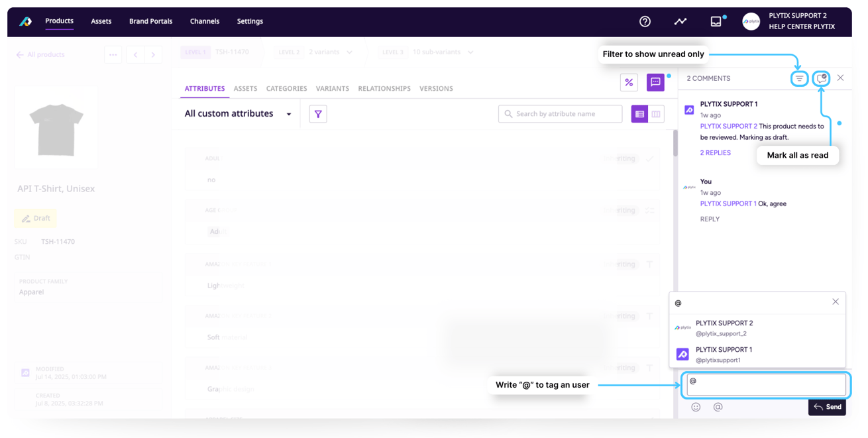Click the Search by attribute name field

(560, 114)
